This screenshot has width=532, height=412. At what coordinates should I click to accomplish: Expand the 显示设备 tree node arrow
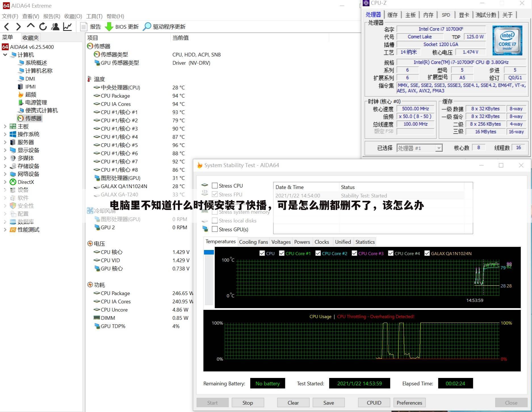tap(5, 150)
